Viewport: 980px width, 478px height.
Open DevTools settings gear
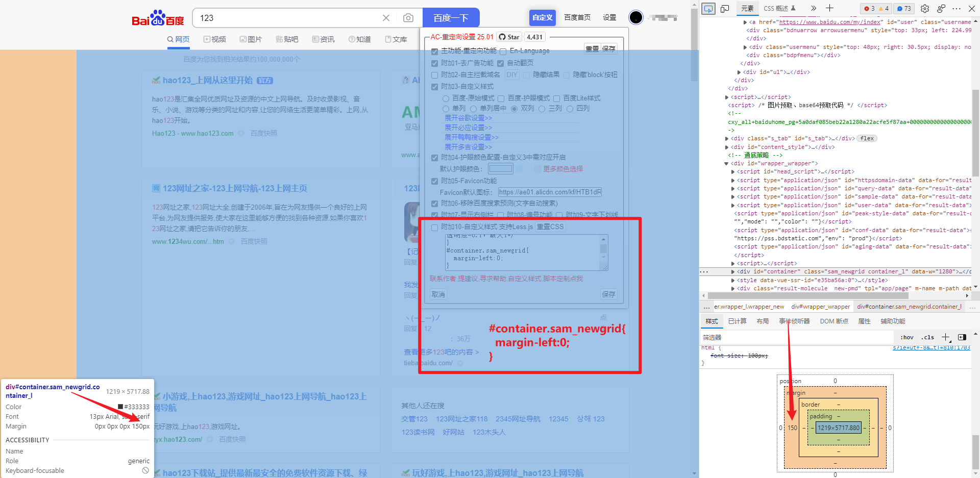(x=925, y=8)
